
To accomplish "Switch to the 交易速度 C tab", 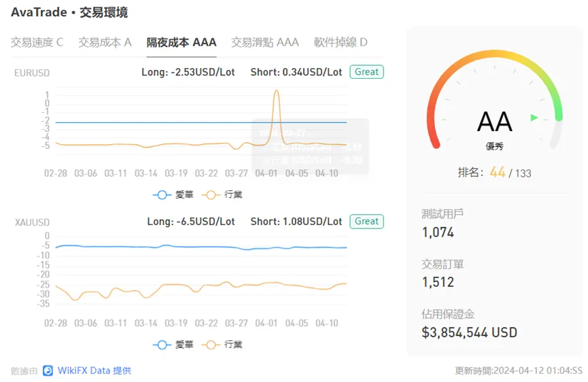I will (37, 42).
